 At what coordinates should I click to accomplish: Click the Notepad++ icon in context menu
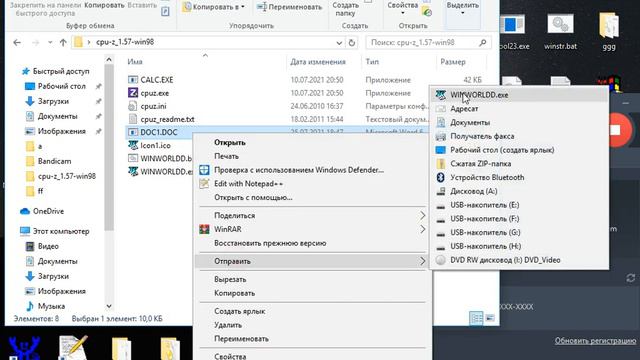(x=204, y=184)
